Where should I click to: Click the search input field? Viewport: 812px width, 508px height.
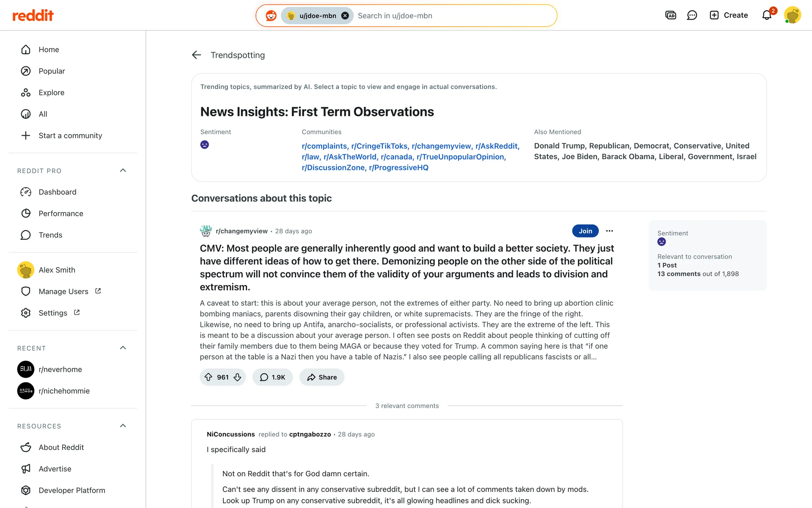453,16
